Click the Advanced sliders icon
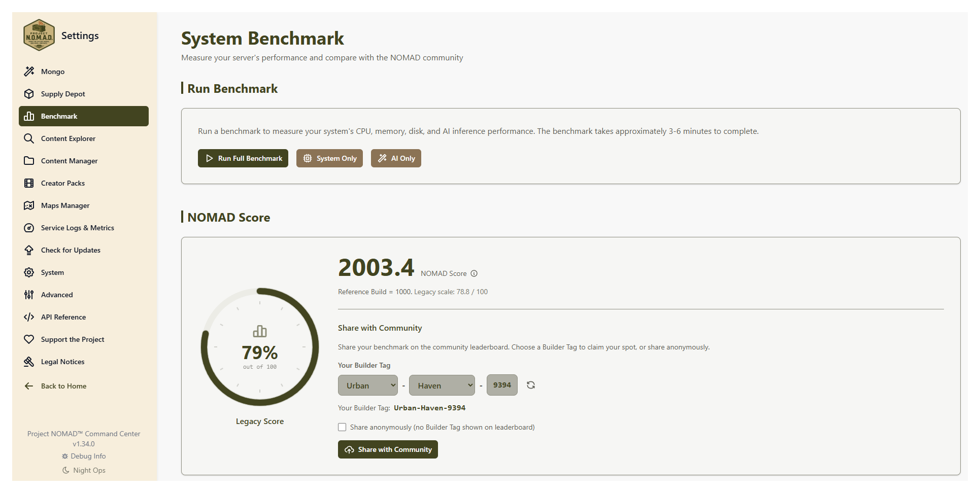This screenshot has width=980, height=493. pyautogui.click(x=29, y=295)
